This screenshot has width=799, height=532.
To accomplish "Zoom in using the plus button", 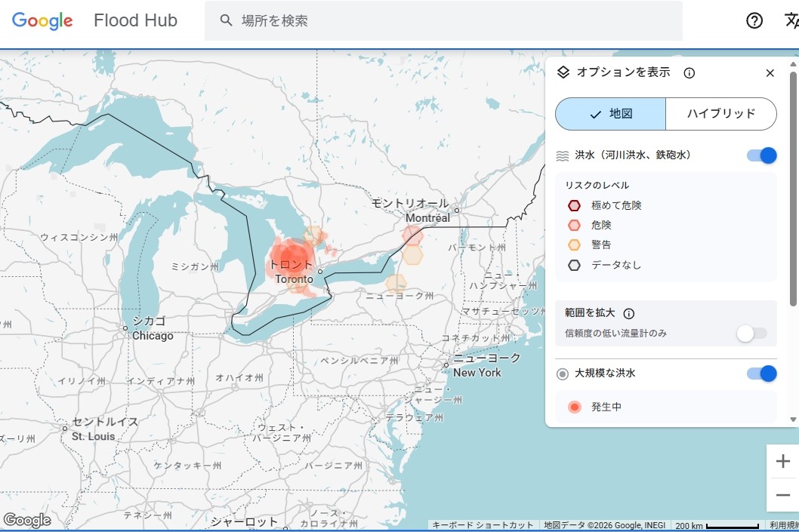I will click(783, 460).
